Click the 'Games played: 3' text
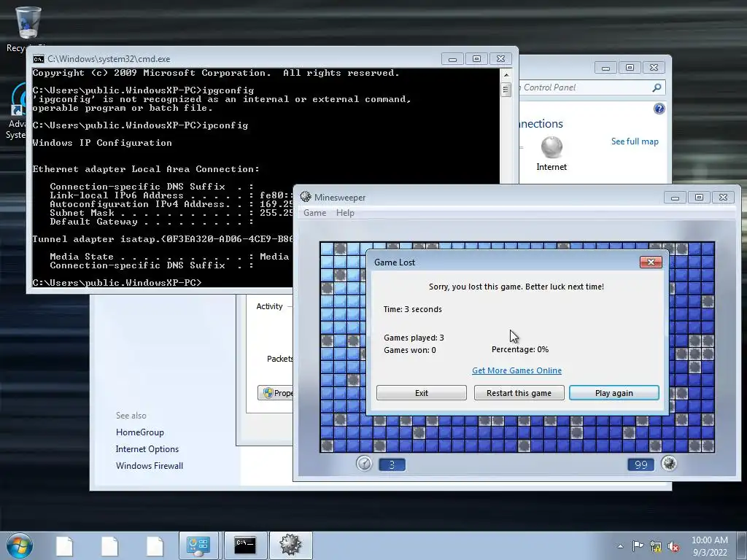Viewport: 747px width, 560px height. point(414,338)
